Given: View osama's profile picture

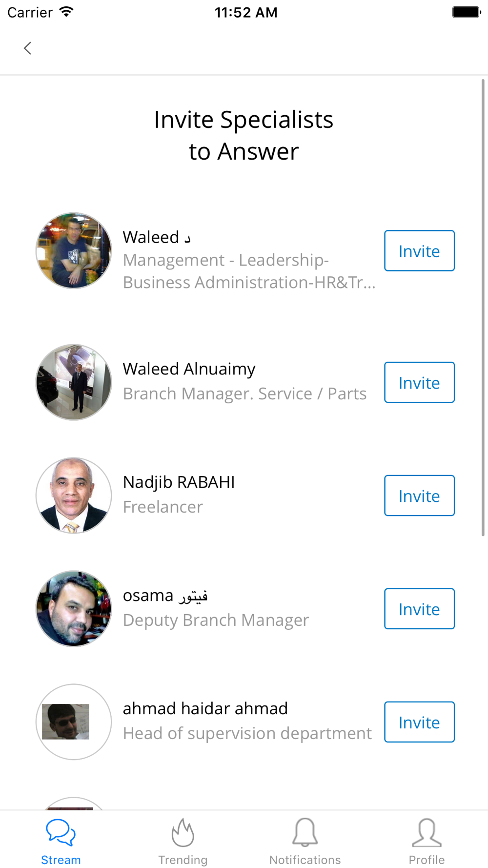Looking at the screenshot, I should pyautogui.click(x=74, y=609).
